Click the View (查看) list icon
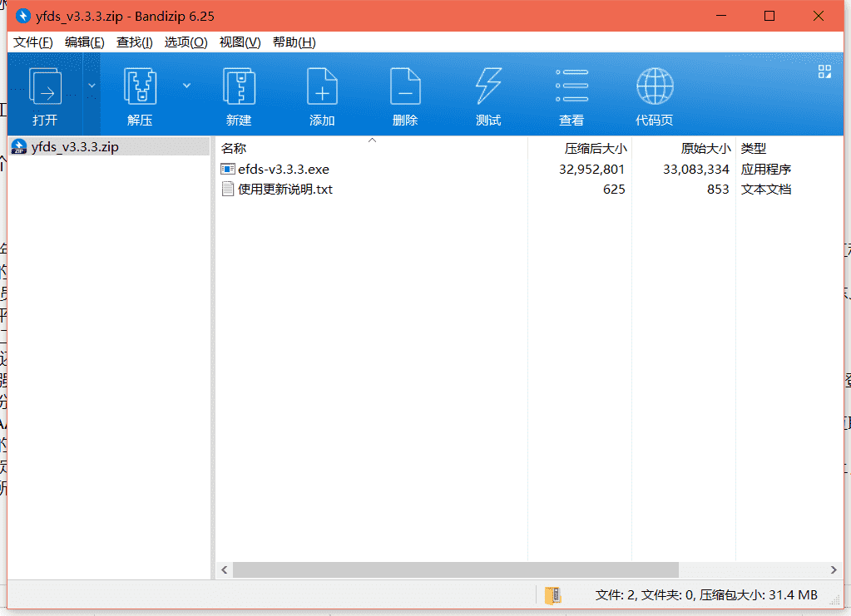 [x=571, y=86]
